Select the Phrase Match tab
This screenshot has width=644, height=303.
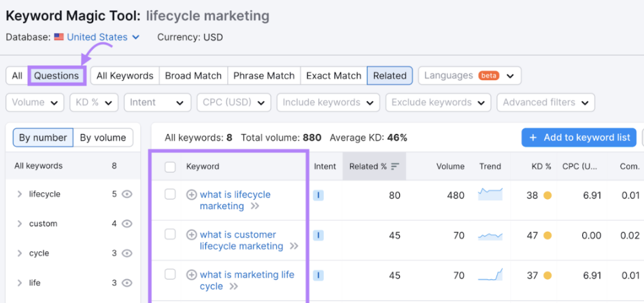[x=264, y=76]
